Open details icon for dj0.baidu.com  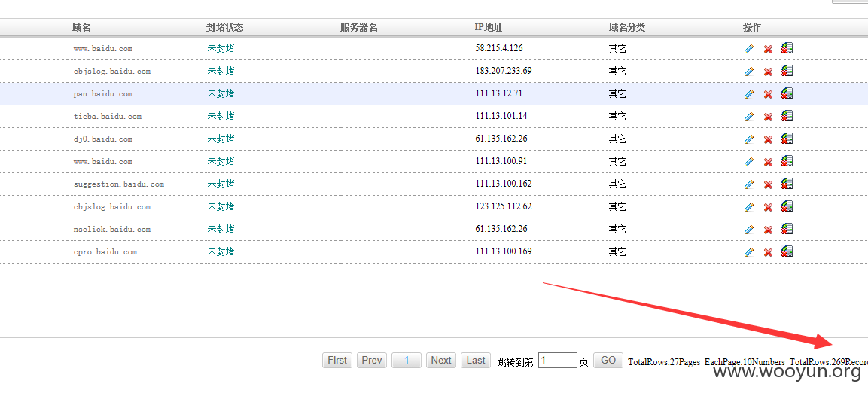(x=787, y=139)
